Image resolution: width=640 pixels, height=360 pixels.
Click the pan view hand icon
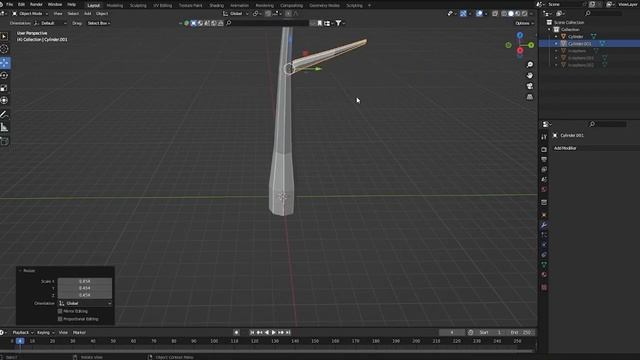pos(530,76)
